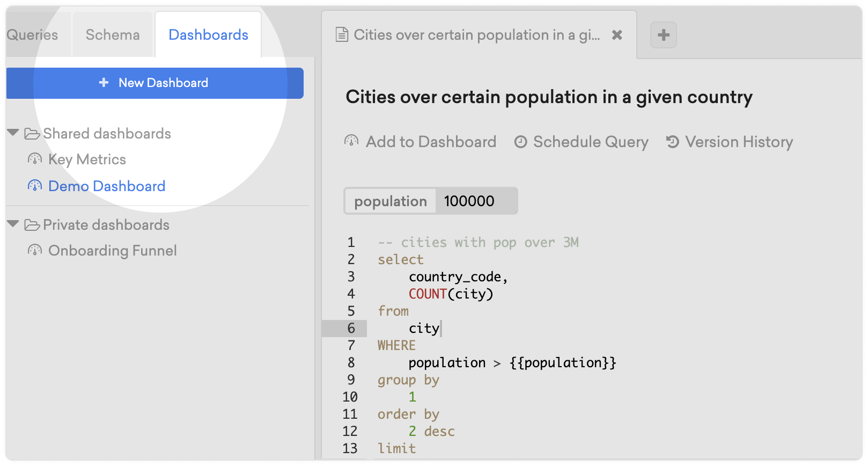Select the Shared dashboards folder label
The width and height of the screenshot is (868, 466).
(107, 134)
